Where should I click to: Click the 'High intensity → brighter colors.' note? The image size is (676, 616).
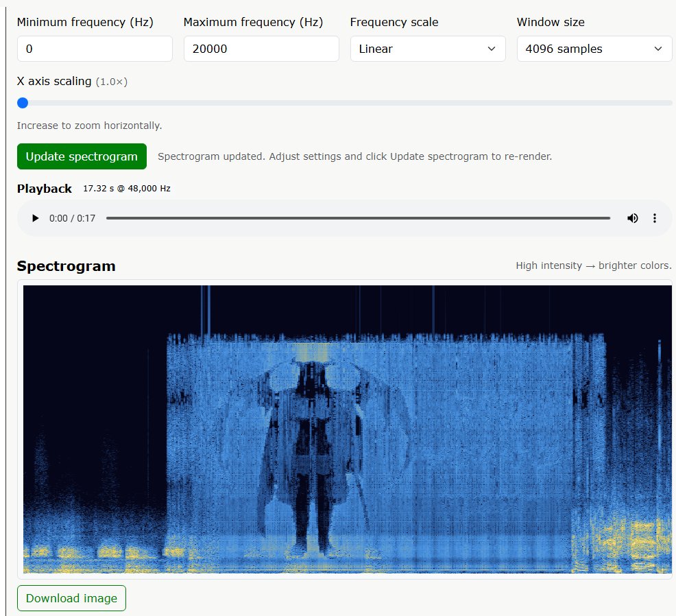pos(594,265)
